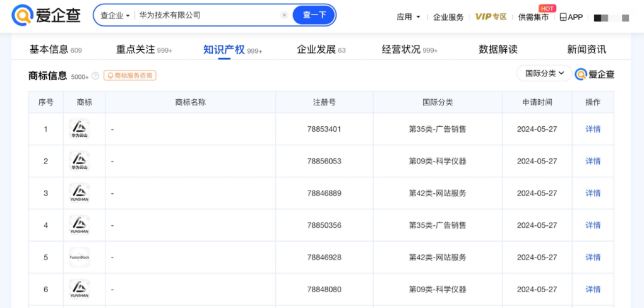644x308 pixels.
Task: Click the blurred user account avatar
Action: [612, 18]
